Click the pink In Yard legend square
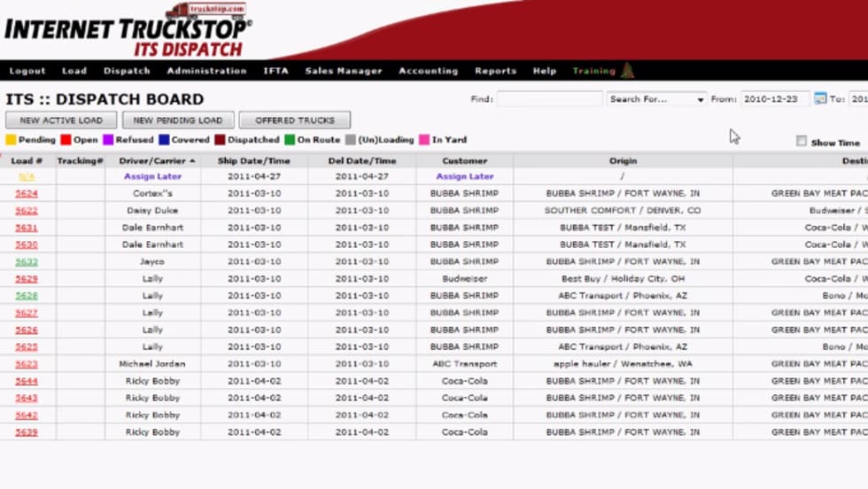Screen dimensions: 868x489 pyautogui.click(x=424, y=140)
